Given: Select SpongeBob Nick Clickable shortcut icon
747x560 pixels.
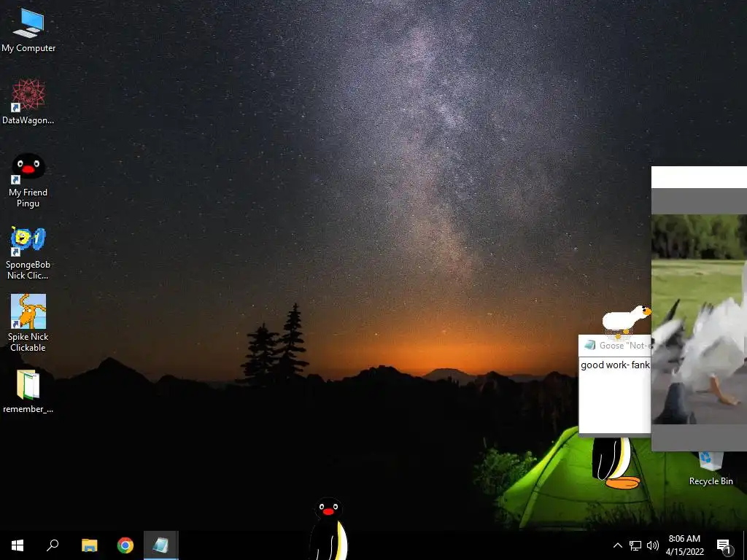Looking at the screenshot, I should tap(28, 253).
